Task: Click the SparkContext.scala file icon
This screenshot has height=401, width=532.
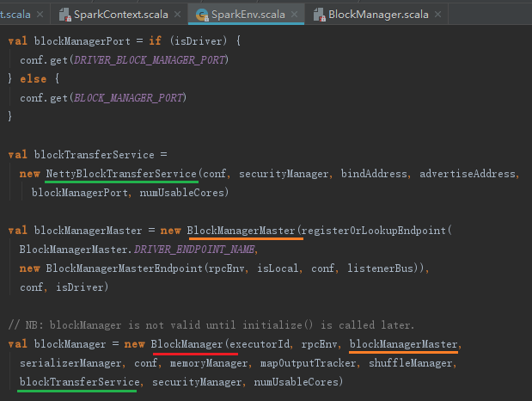Action: coord(64,15)
